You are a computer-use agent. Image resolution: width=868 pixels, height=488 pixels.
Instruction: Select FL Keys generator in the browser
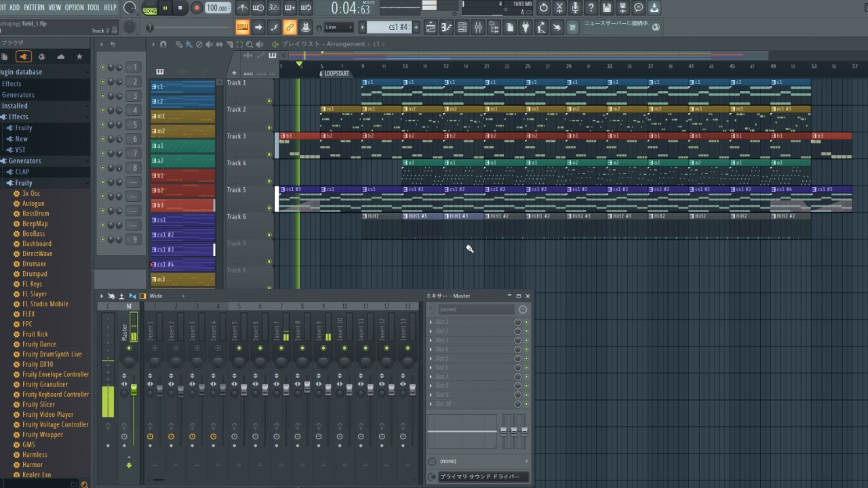tap(32, 284)
